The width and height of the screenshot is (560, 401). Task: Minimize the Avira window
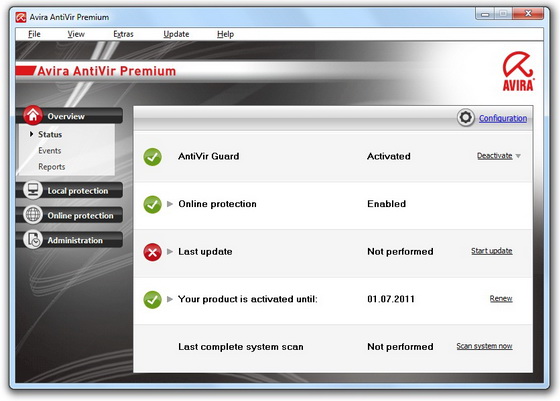click(485, 14)
